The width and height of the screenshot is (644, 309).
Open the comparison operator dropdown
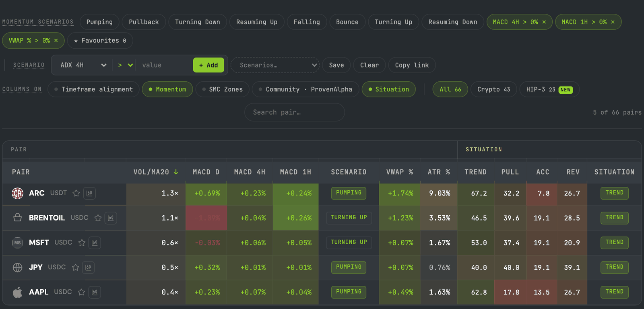125,65
